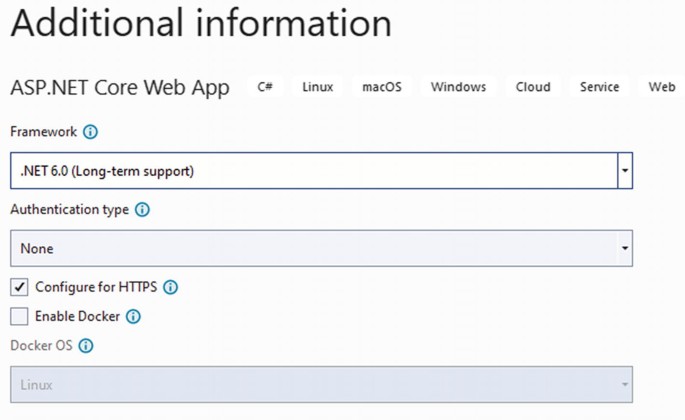Tick the Enable Docker checkbox
The height and width of the screenshot is (420, 685).
click(19, 316)
